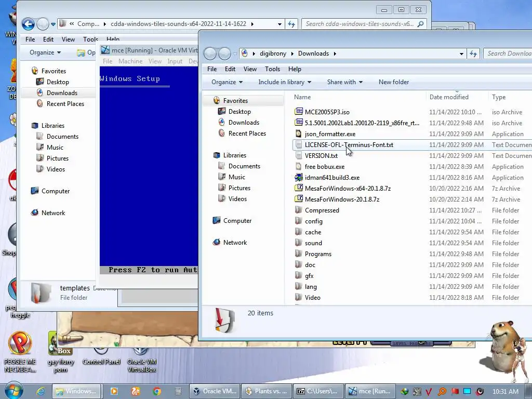
Task: Expand address history dropdown in Downloads window
Action: [461, 54]
